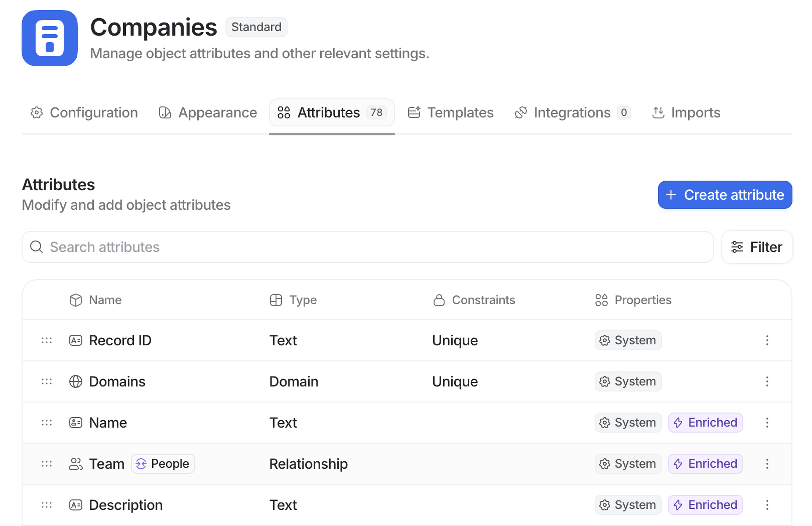Open the Imports tab
The image size is (812, 526).
[x=686, y=113]
